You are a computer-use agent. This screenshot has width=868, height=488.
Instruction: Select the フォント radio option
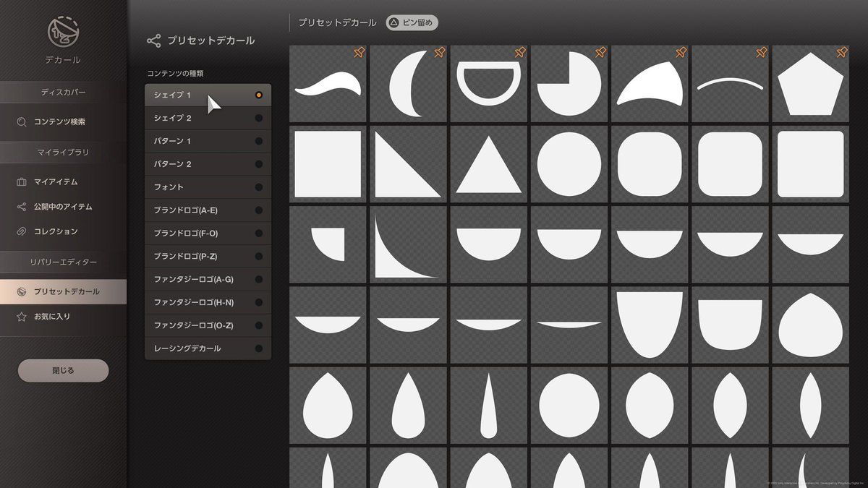coord(259,188)
